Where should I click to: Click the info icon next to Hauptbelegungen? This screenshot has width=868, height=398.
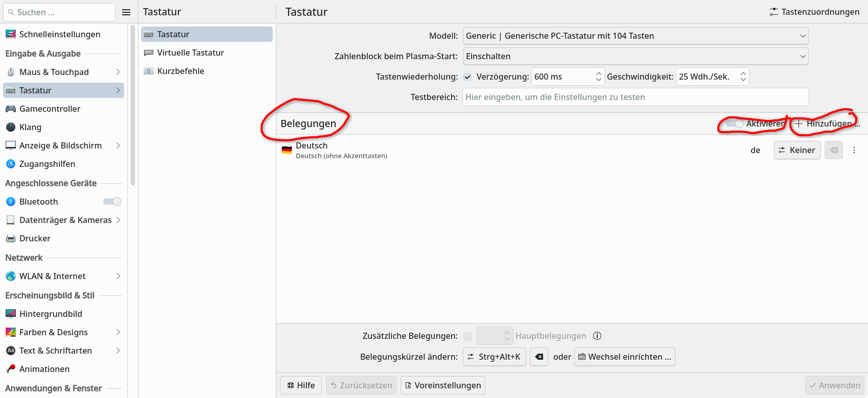point(597,336)
